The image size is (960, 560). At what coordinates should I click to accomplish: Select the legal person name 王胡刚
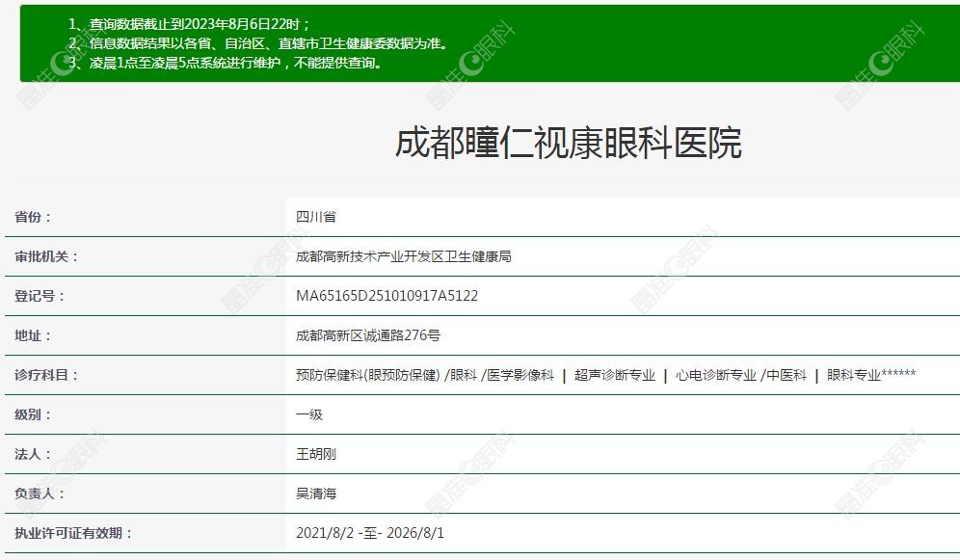(x=316, y=454)
